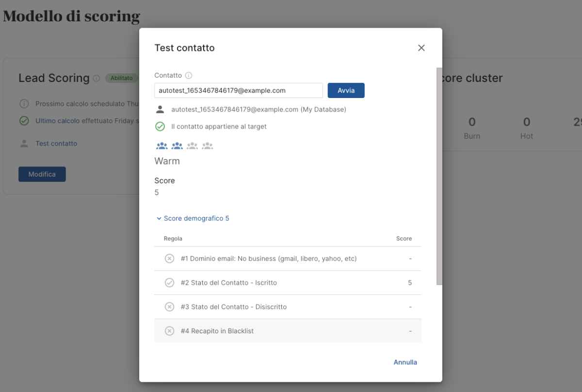Click the green target check icon
This screenshot has height=392, width=582.
pos(160,127)
